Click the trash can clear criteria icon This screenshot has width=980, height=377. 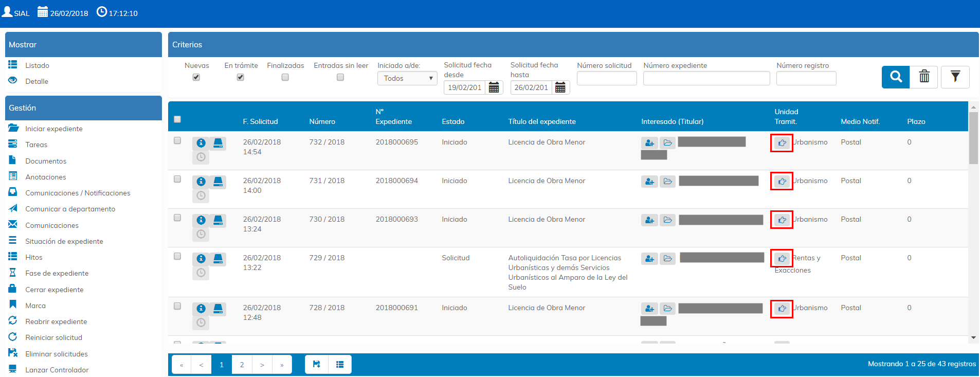924,77
